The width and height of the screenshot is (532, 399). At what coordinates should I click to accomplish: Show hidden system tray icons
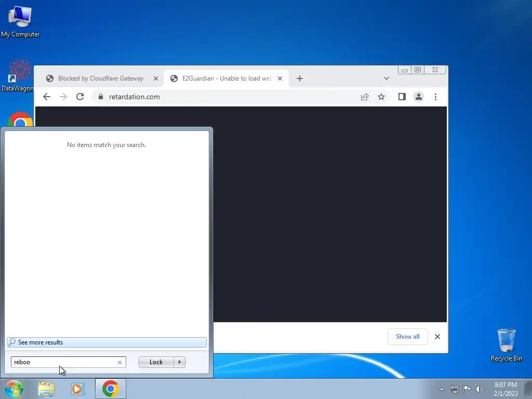click(442, 389)
